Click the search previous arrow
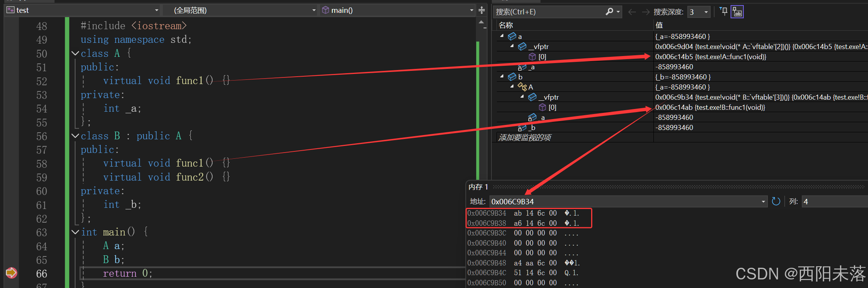 632,12
